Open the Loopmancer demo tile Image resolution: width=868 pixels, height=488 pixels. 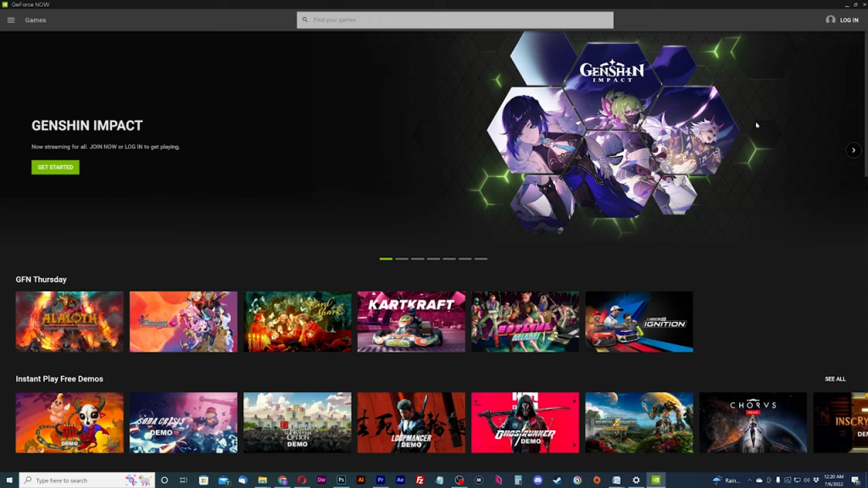point(411,423)
